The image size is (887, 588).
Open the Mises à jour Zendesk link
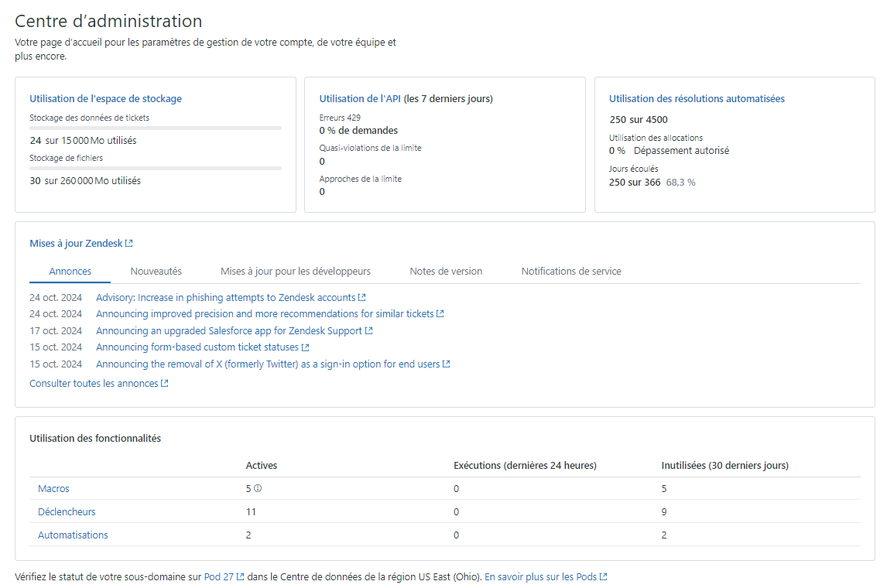[x=76, y=243]
